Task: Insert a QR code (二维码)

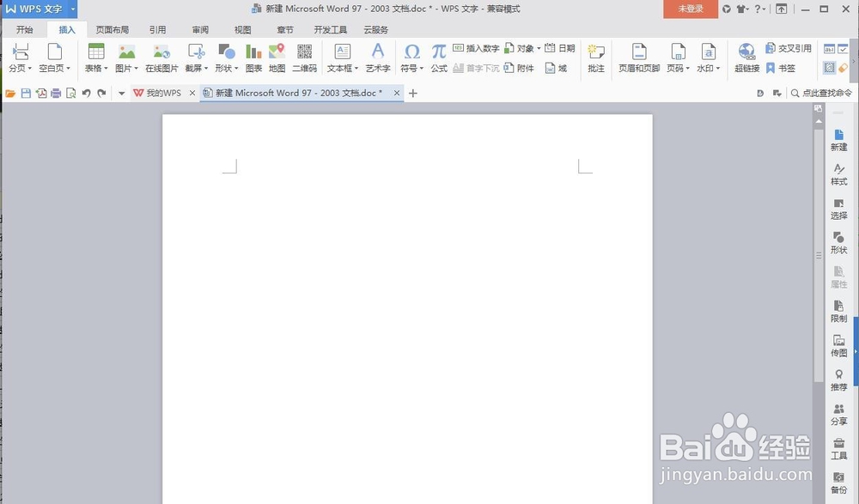Action: [x=304, y=58]
